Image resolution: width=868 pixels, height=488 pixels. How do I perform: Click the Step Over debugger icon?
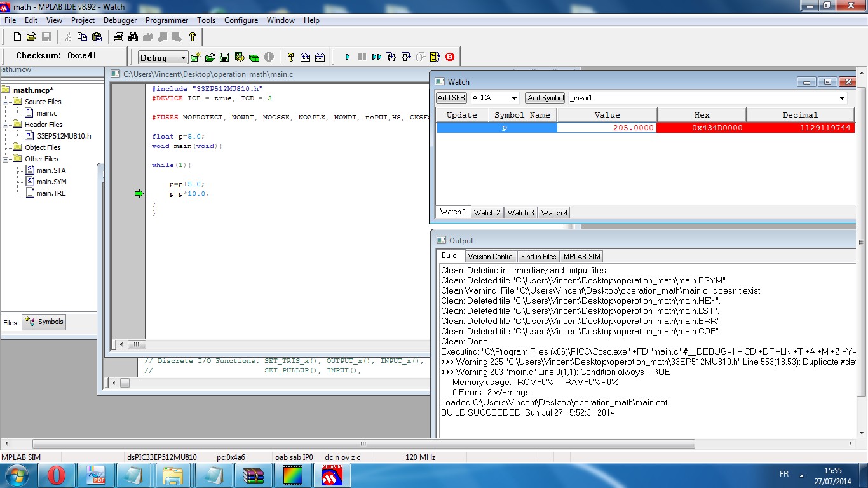[406, 57]
